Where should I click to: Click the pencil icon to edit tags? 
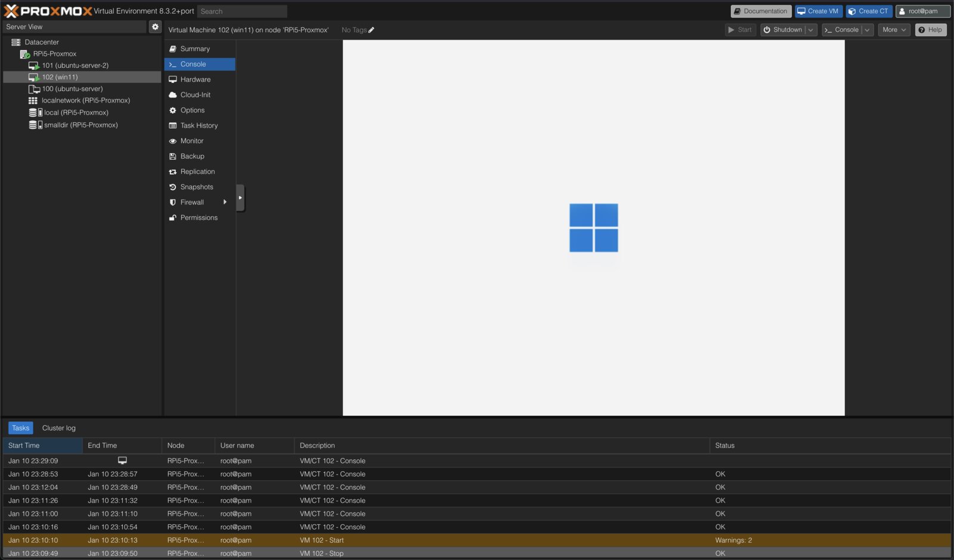371,30
